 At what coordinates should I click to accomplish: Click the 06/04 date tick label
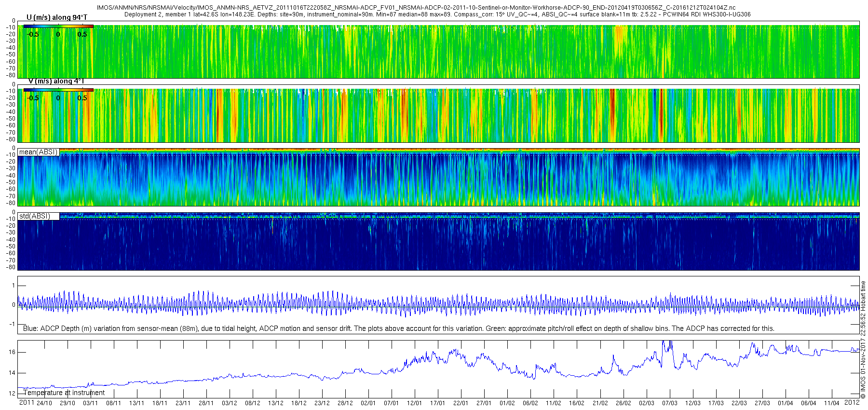click(809, 403)
